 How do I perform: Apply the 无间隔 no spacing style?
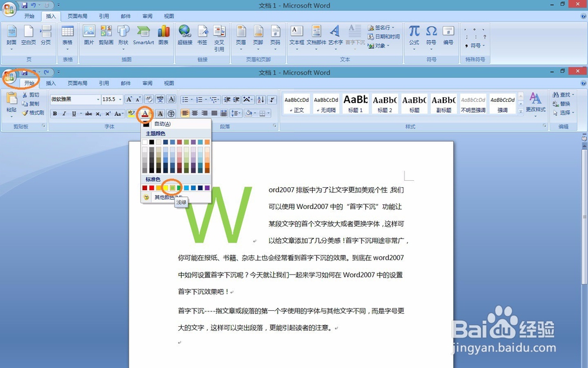tap(326, 104)
